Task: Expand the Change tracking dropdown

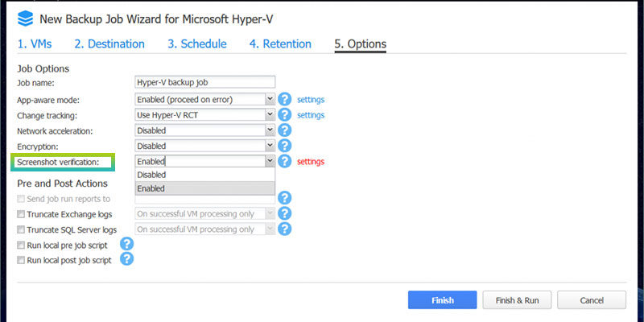Action: click(x=270, y=114)
